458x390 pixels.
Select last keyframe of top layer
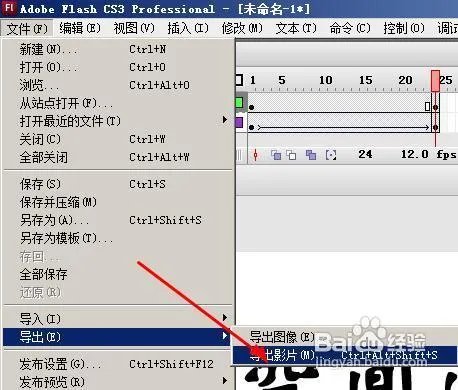pos(435,107)
